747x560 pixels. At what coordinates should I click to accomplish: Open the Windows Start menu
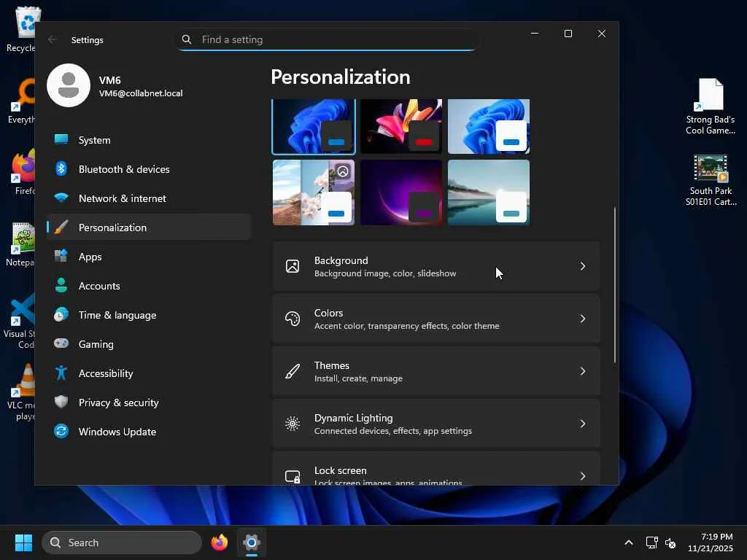coord(23,542)
